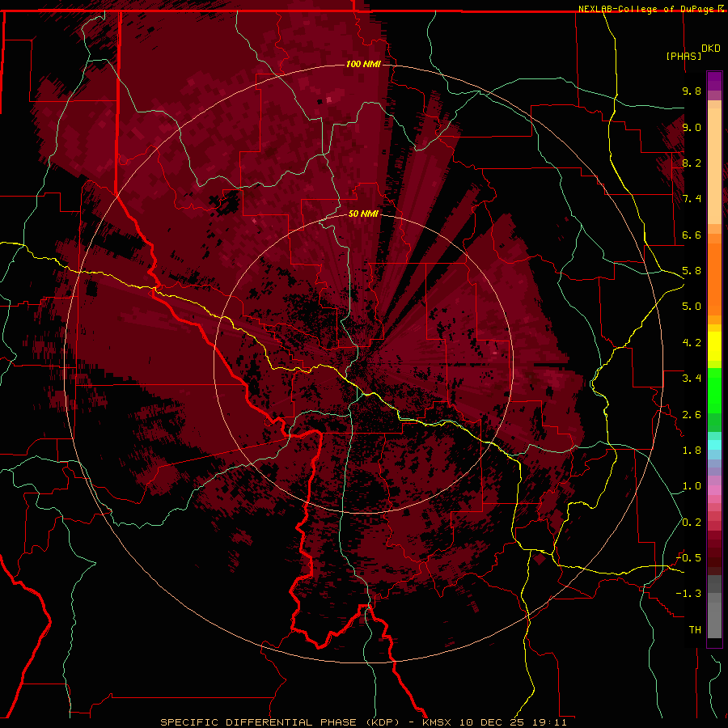Pick the cyan band on the color bar
The width and height of the screenshot is (728, 728).
pyautogui.click(x=714, y=444)
